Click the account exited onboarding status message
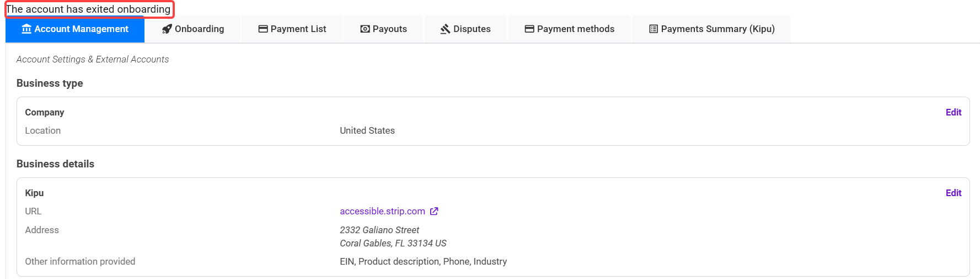This screenshot has width=980, height=279. click(x=89, y=9)
